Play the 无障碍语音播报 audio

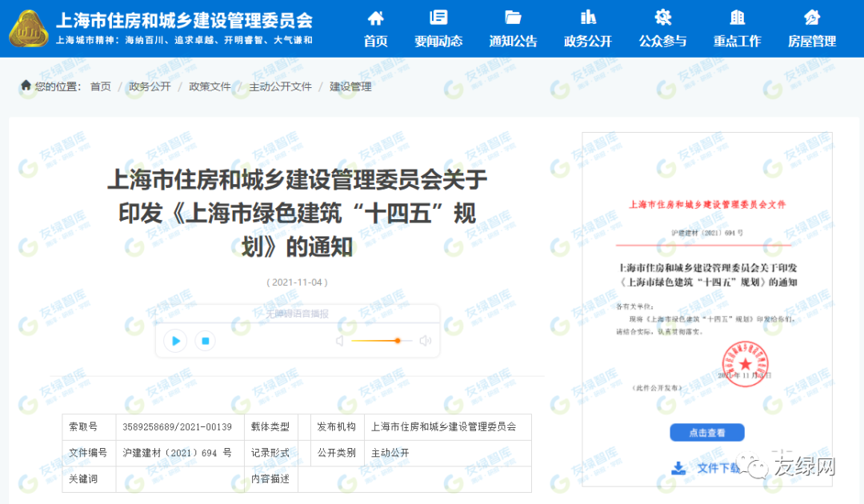point(175,341)
